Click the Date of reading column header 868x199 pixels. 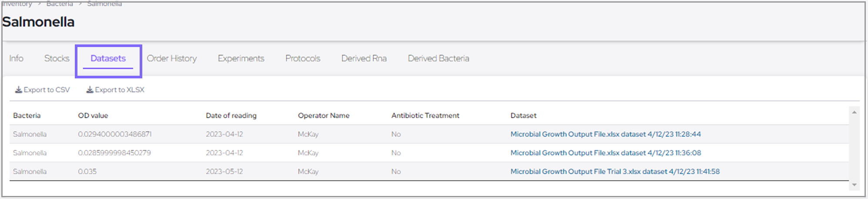231,115
